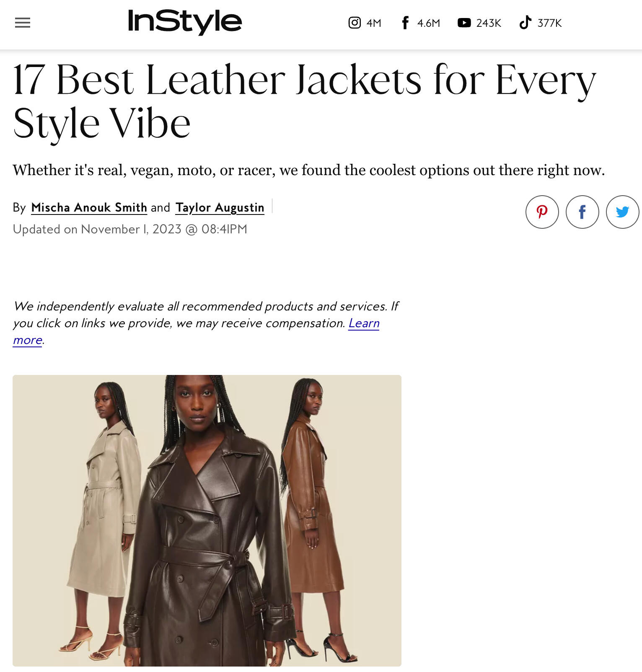
Task: Click the InStyle logo
Action: pyautogui.click(x=185, y=22)
